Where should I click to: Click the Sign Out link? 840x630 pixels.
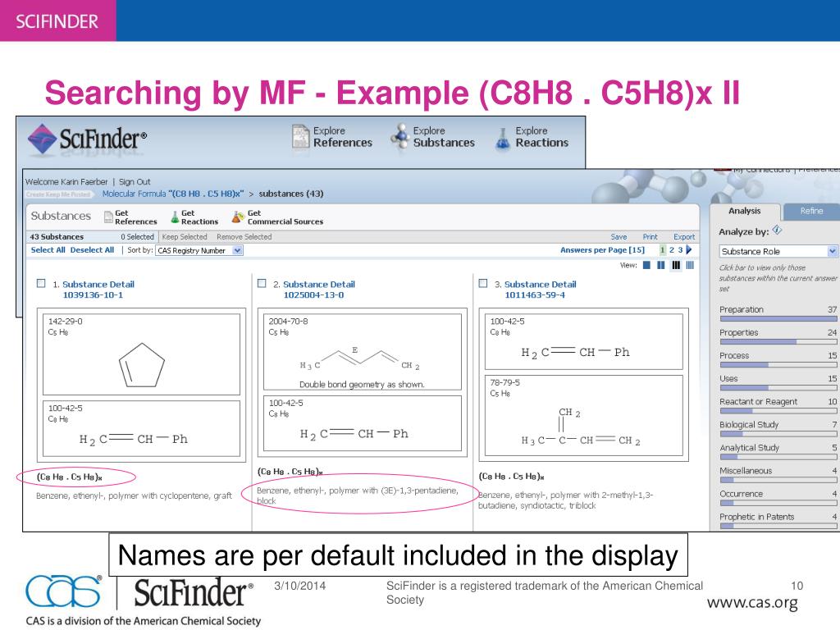pos(135,181)
